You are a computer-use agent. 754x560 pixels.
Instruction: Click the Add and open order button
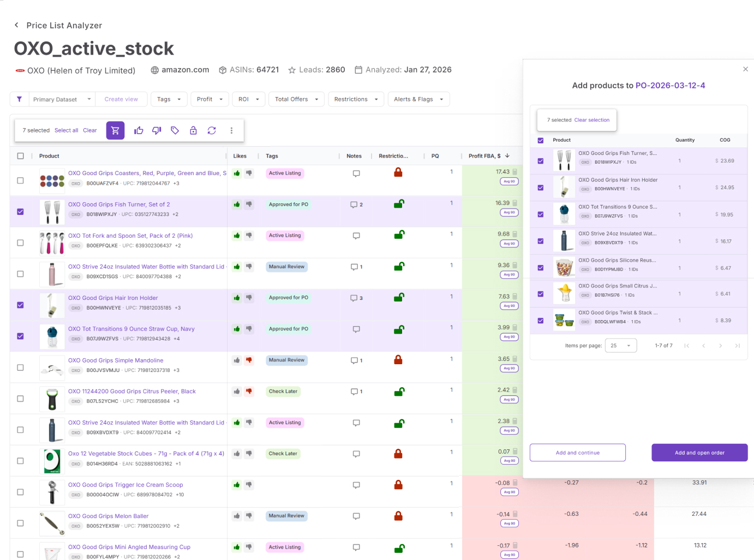pyautogui.click(x=699, y=453)
